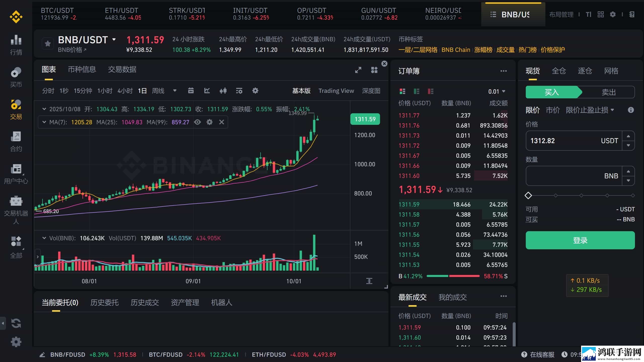
Task: Open 用户中心 user center in sidebar
Action: [x=16, y=174]
